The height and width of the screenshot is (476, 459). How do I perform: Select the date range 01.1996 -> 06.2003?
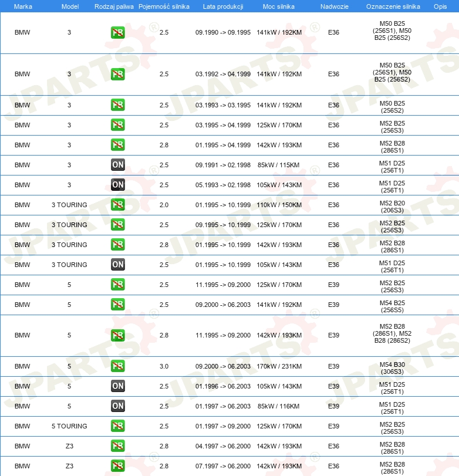223,386
